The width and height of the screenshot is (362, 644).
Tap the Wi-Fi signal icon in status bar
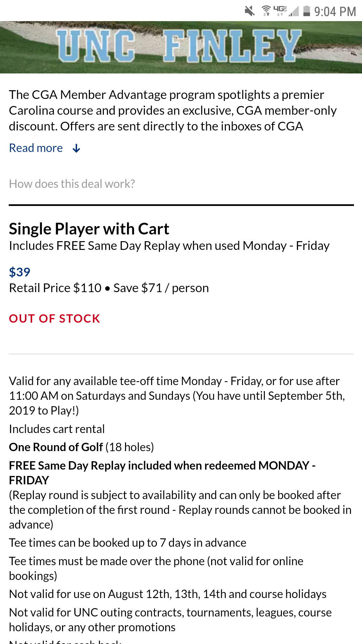click(266, 11)
